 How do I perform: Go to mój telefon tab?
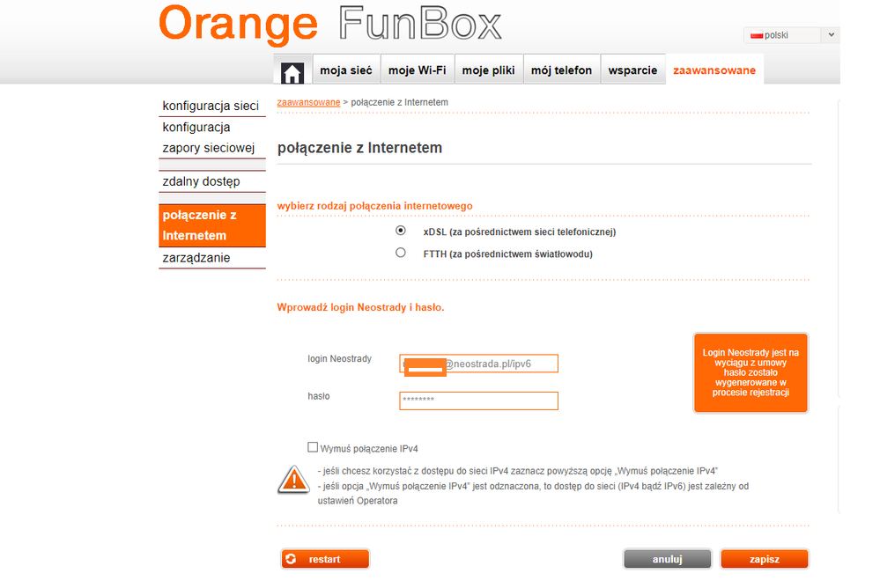[561, 70]
